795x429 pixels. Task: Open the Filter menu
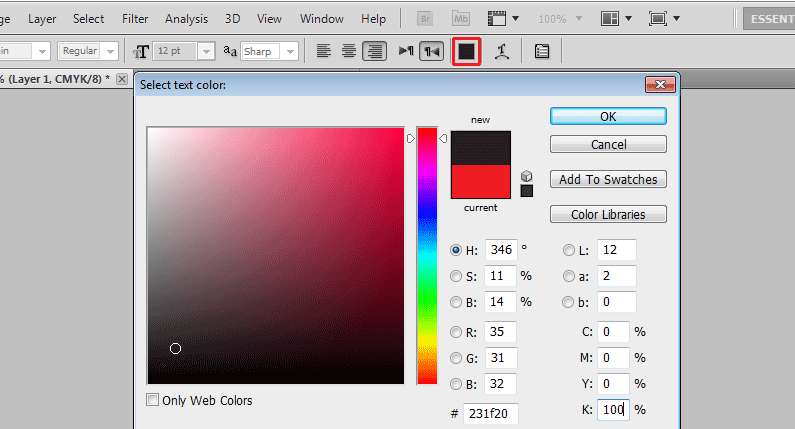[x=135, y=19]
